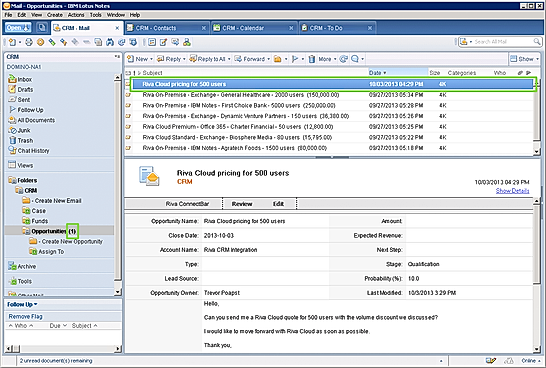Select the Case folder under CRM
This screenshot has width=546, height=368.
click(38, 211)
